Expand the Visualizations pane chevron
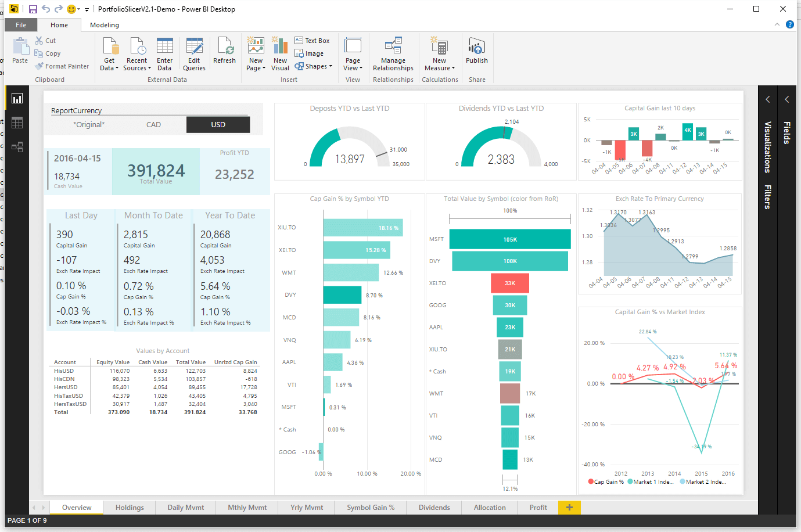The image size is (801, 532). pyautogui.click(x=767, y=99)
